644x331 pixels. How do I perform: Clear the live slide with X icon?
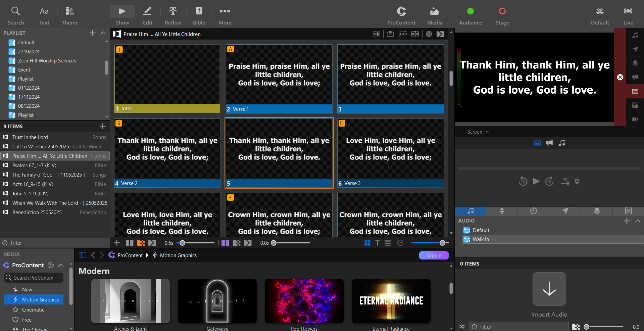pyautogui.click(x=620, y=77)
